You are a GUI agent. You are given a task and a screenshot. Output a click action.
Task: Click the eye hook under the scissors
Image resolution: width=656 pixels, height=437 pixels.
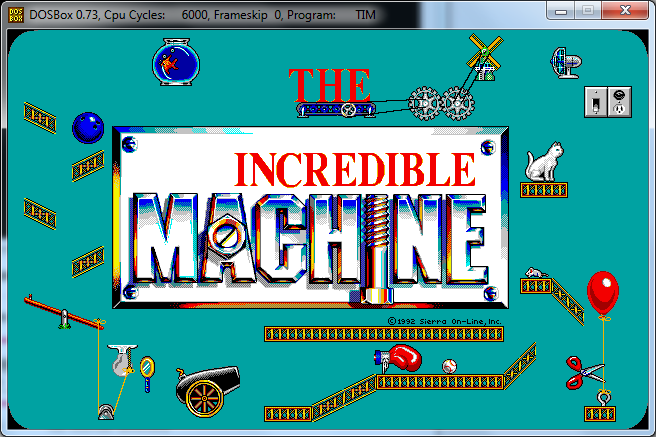click(x=603, y=397)
